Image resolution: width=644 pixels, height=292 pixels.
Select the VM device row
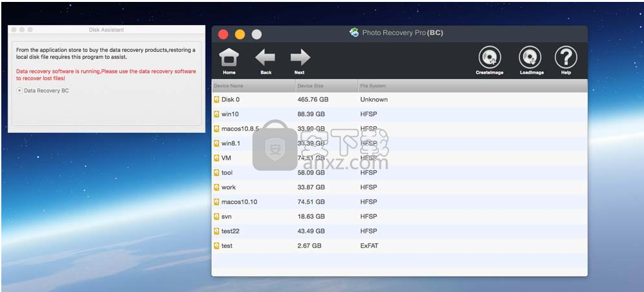(x=399, y=158)
